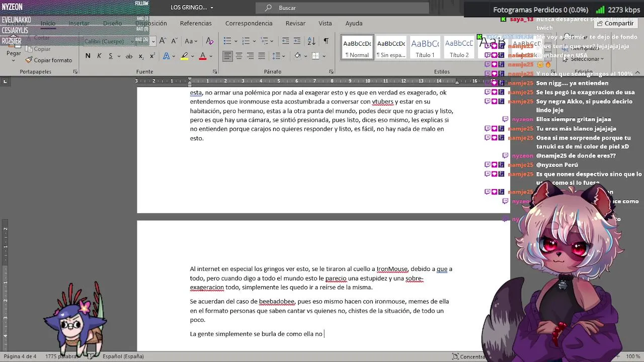Toggle underline with the S button
This screenshot has width=644, height=362.
pos(110,56)
